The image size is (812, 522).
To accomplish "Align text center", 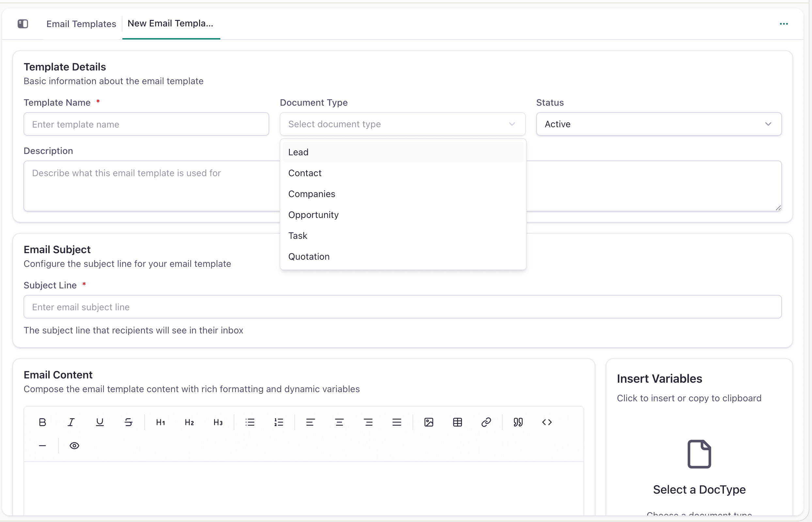I will click(x=339, y=422).
